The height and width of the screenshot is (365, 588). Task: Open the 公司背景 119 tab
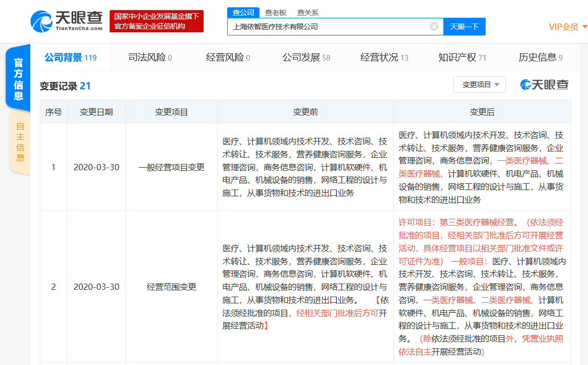click(x=70, y=57)
